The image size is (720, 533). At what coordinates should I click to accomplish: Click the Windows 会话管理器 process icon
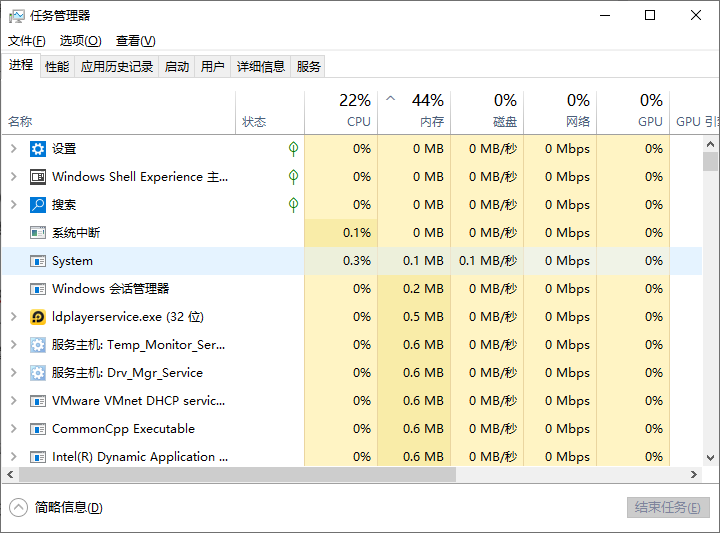(38, 289)
